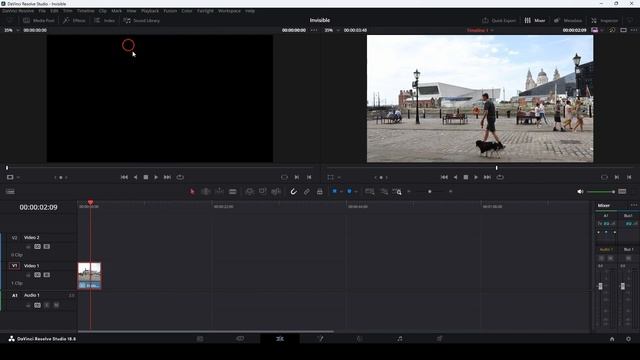Screen dimensions: 640x360
Task: Toggle Linked Selection chain icon
Action: point(307,191)
